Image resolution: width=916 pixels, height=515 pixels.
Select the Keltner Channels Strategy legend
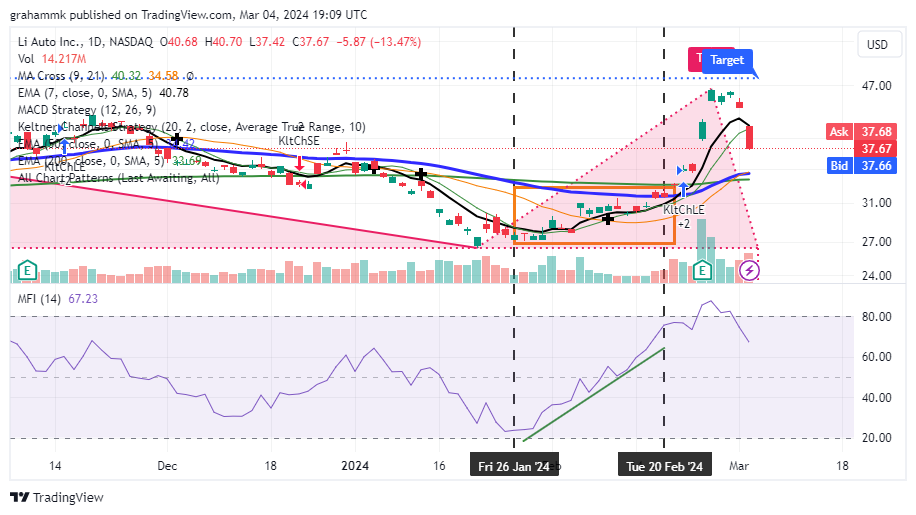point(192,127)
